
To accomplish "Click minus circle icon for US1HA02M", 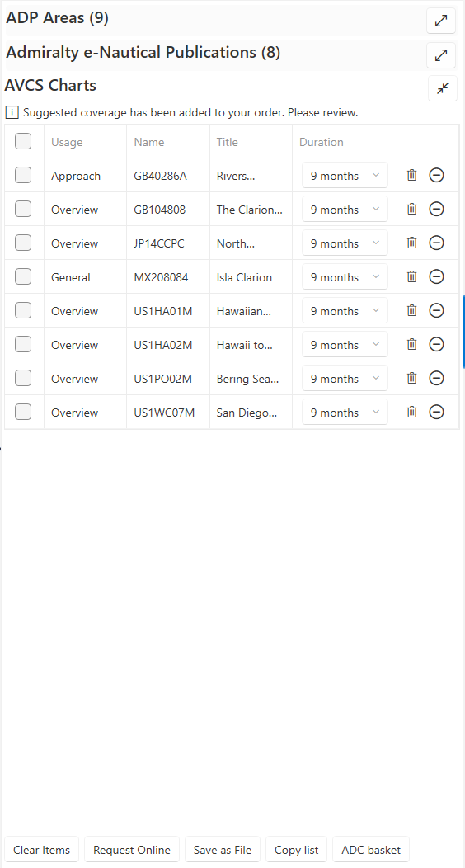I will click(x=437, y=344).
